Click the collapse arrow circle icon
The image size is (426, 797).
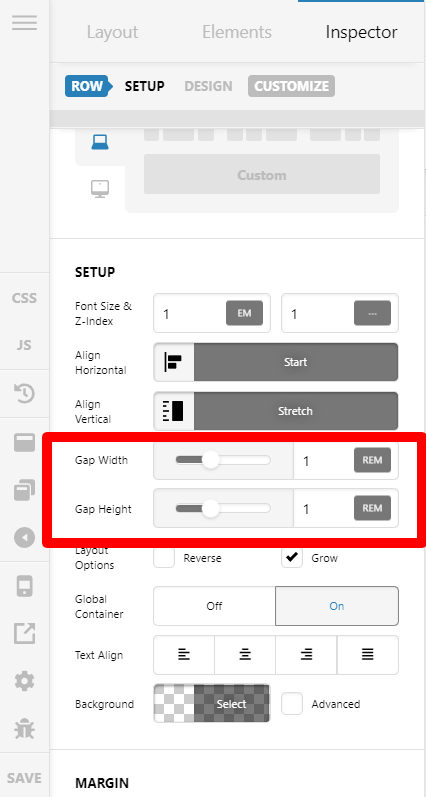(x=24, y=537)
